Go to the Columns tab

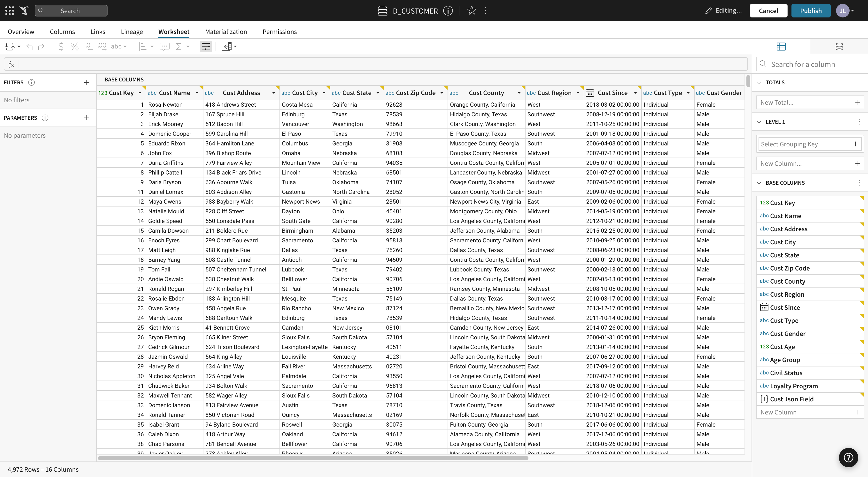(x=62, y=32)
